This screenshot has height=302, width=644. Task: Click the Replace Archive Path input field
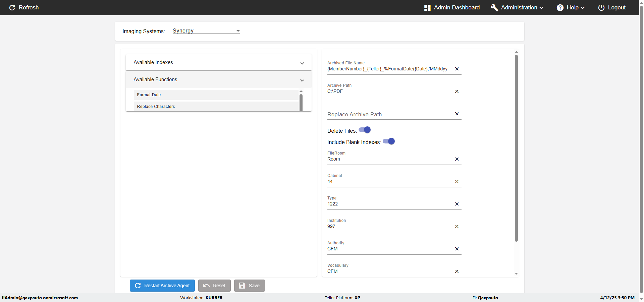[389, 114]
